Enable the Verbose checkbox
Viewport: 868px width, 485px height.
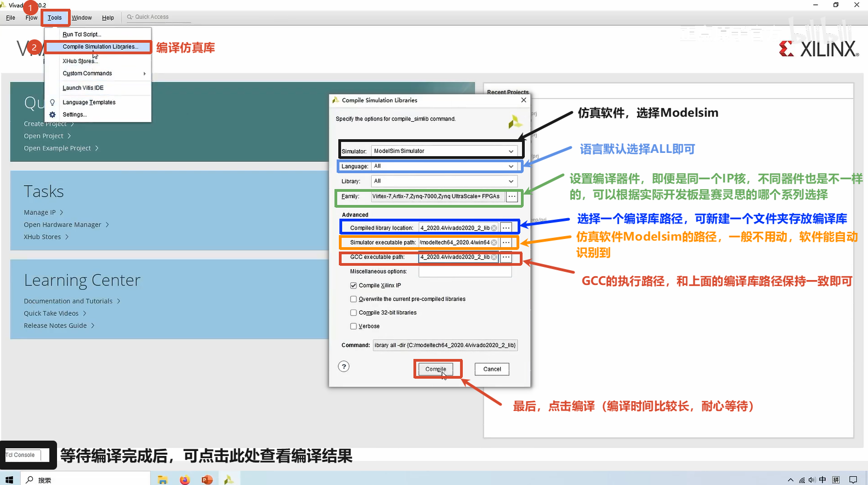point(354,326)
